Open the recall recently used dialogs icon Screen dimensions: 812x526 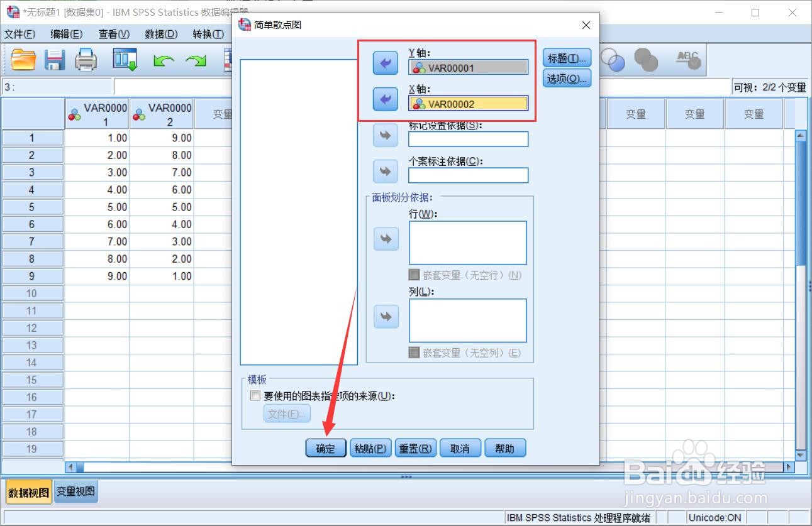pos(125,60)
